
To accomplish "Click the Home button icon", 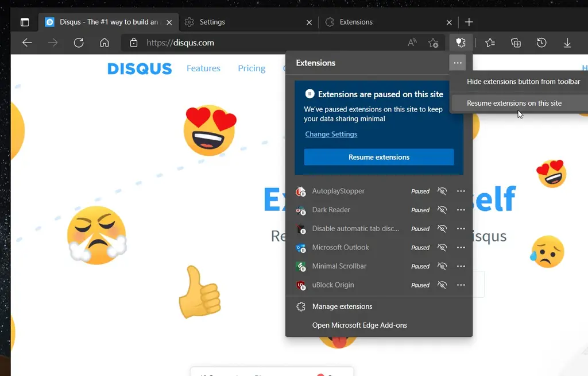I will [104, 43].
